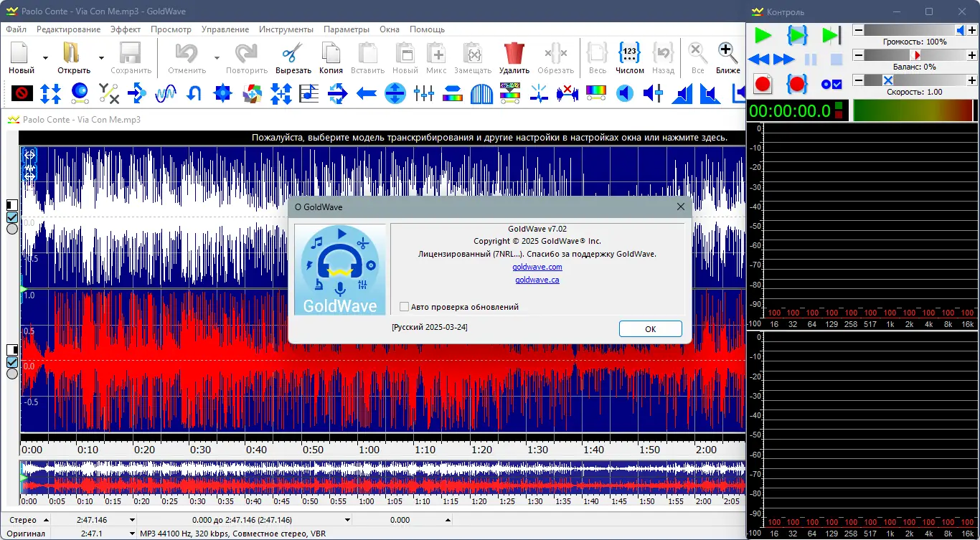Click the Cut (Вырезать) scissors icon
The width and height of the screenshot is (980, 540).
coord(293,54)
